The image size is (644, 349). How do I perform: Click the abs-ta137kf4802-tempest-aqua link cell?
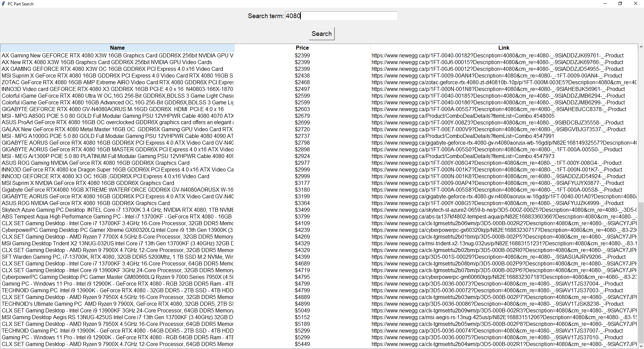pos(503,216)
